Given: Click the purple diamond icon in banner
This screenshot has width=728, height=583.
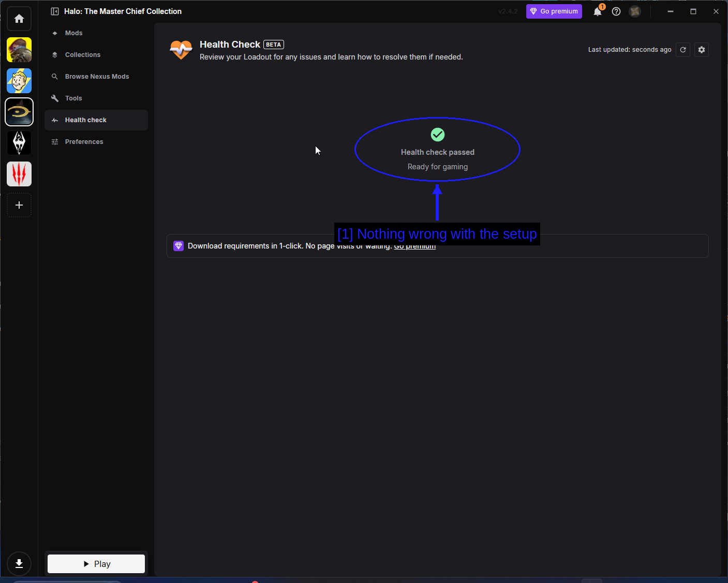Looking at the screenshot, I should coord(179,246).
